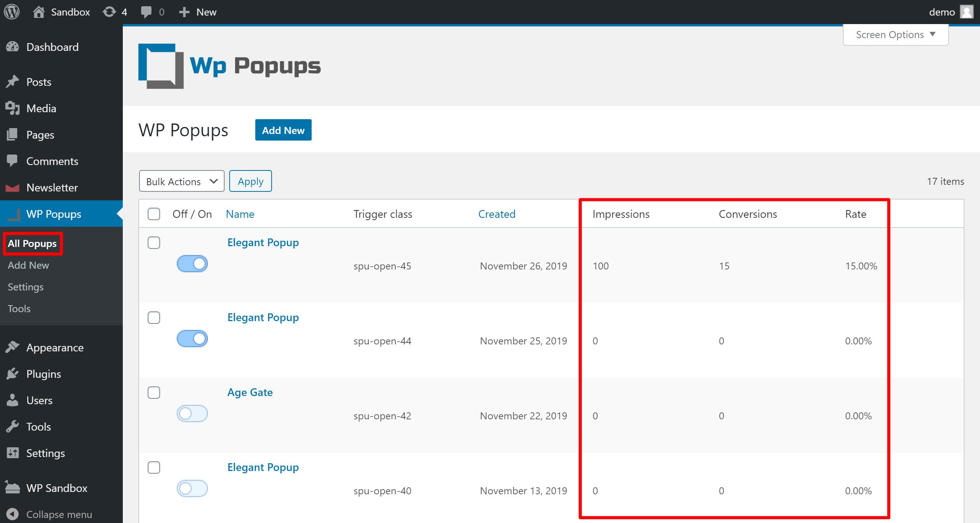
Task: Click the 17 items count text
Action: coord(945,181)
